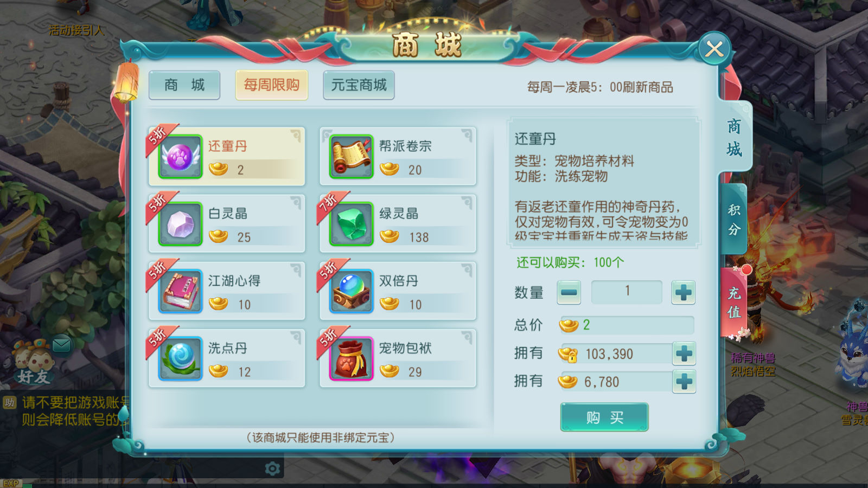
Task: Select the 双倍丹 orb item icon
Action: [352, 291]
